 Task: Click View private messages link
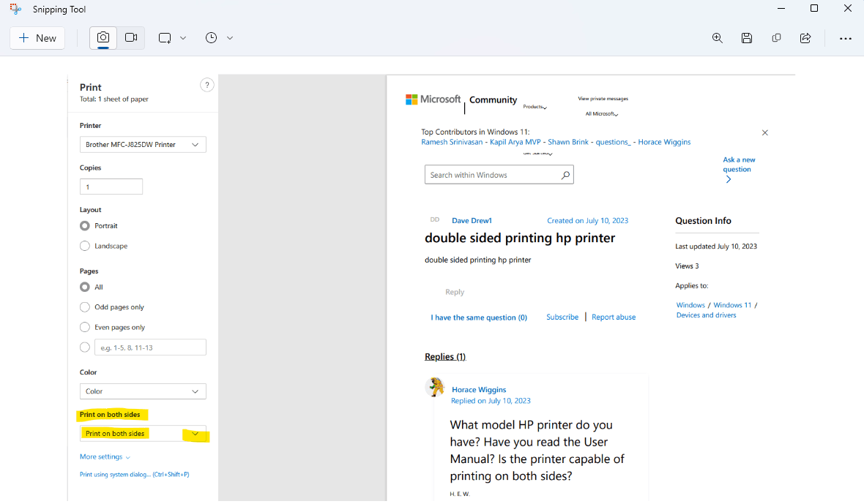603,99
